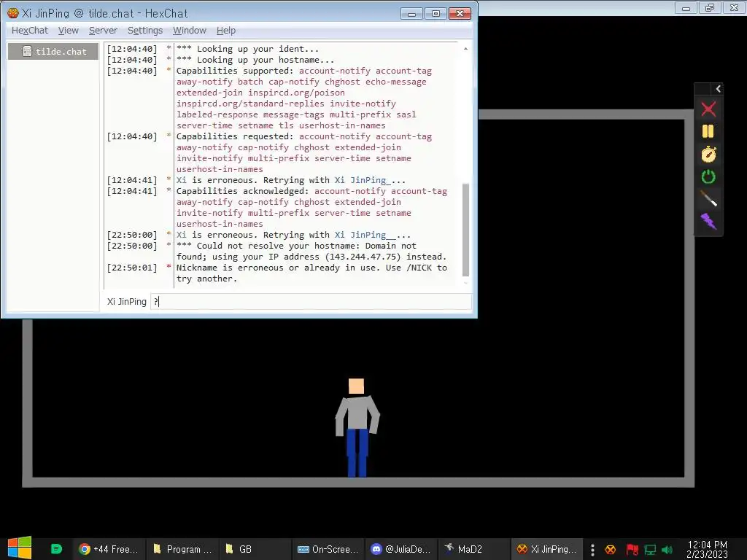The image size is (747, 560).
Task: Switch to the MaD2 taskbar item
Action: [x=473, y=549]
